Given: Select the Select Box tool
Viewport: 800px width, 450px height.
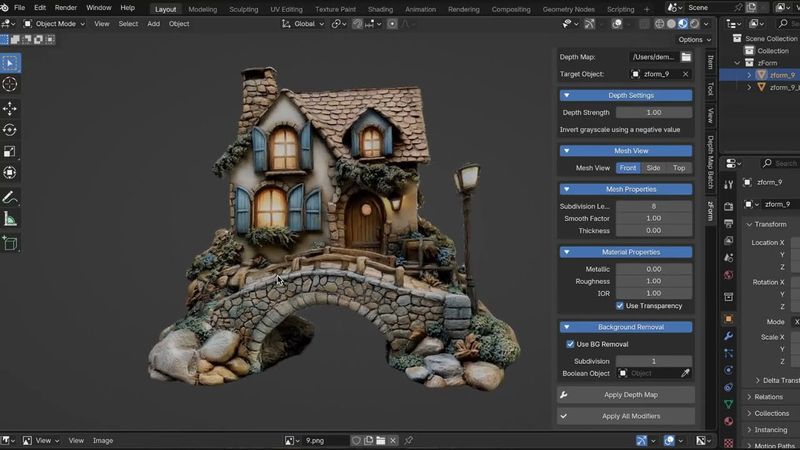Looking at the screenshot, I should (10, 63).
